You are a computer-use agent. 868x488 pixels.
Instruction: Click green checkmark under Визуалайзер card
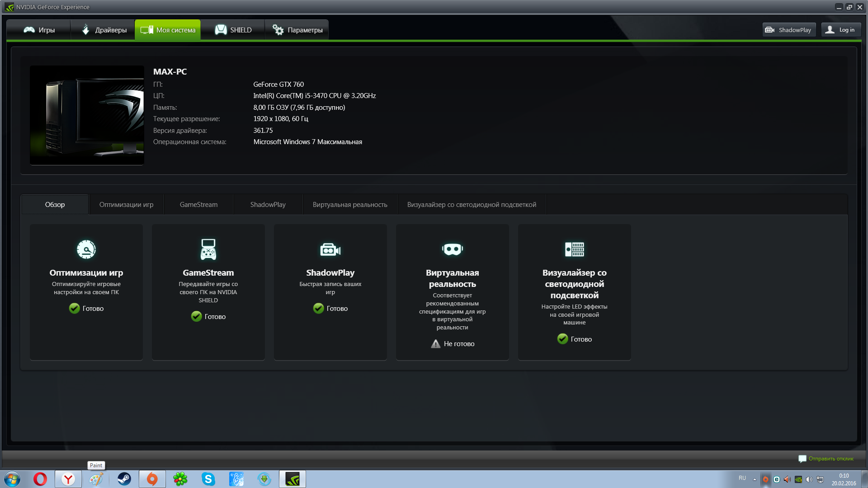(x=562, y=339)
